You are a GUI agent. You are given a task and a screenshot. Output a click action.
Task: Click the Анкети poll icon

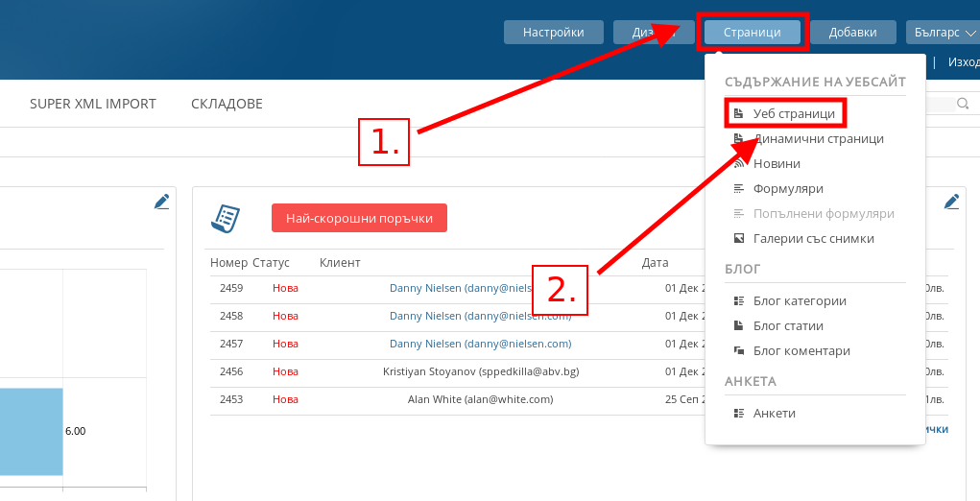click(x=738, y=414)
